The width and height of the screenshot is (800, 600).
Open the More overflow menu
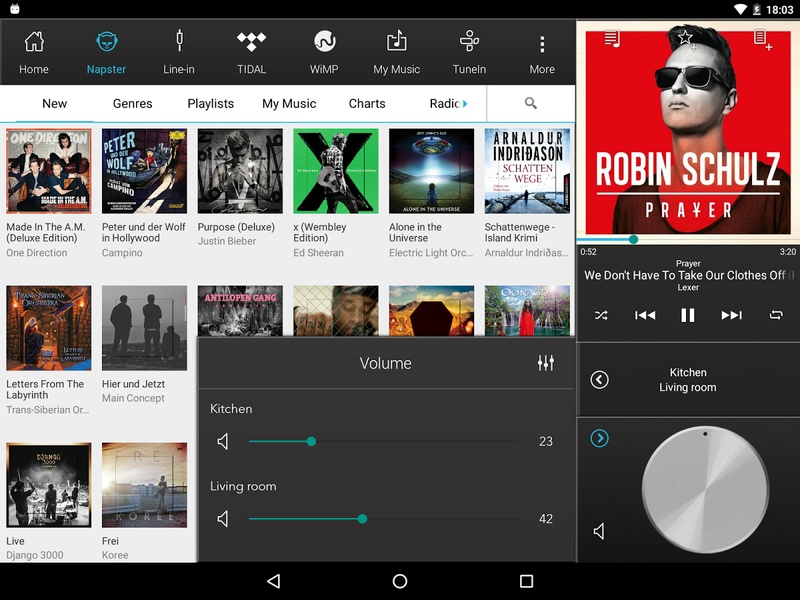[542, 52]
